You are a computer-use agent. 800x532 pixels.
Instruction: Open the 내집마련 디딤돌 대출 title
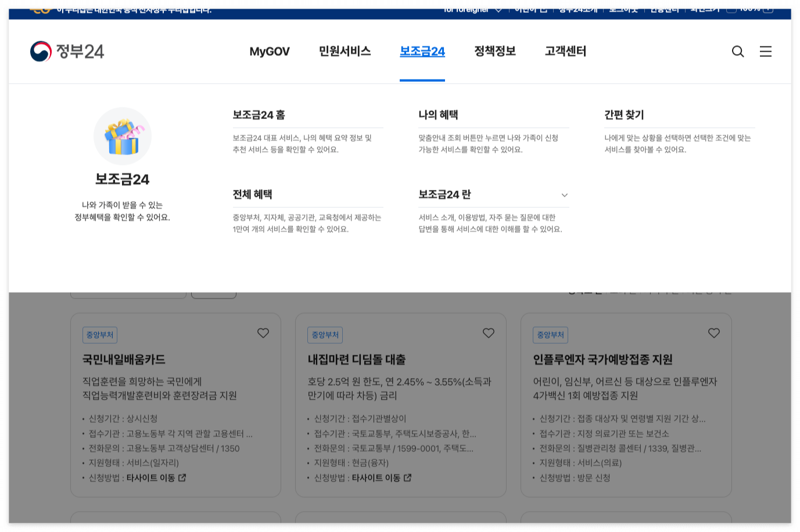click(x=357, y=360)
